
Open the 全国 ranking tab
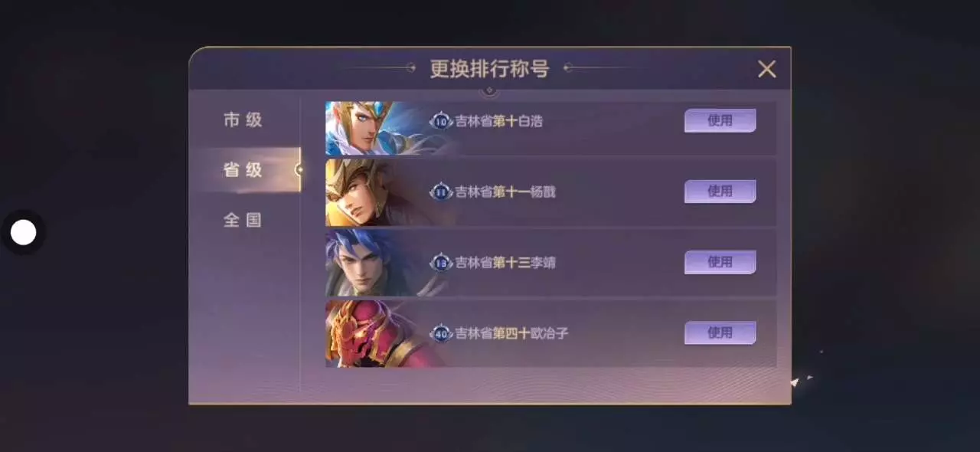pos(243,221)
